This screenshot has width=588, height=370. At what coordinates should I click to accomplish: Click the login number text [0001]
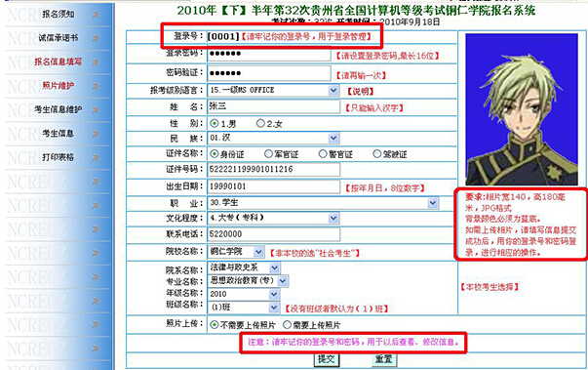coord(223,36)
